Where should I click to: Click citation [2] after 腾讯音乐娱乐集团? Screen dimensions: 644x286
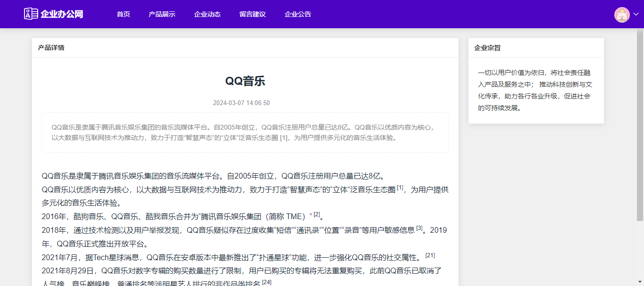coord(317,214)
